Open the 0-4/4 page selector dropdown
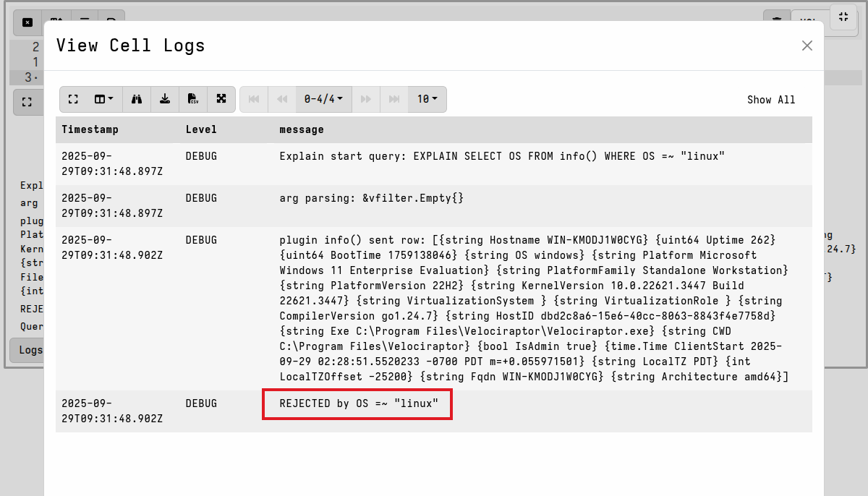Viewport: 868px width, 496px height. click(323, 99)
